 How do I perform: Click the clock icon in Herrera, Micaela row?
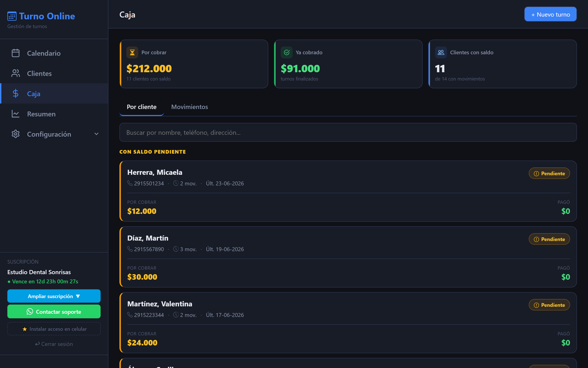176,183
